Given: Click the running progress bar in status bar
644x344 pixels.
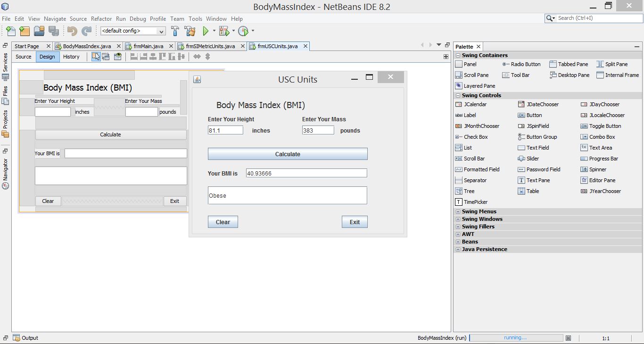Looking at the screenshot, I should [x=516, y=338].
